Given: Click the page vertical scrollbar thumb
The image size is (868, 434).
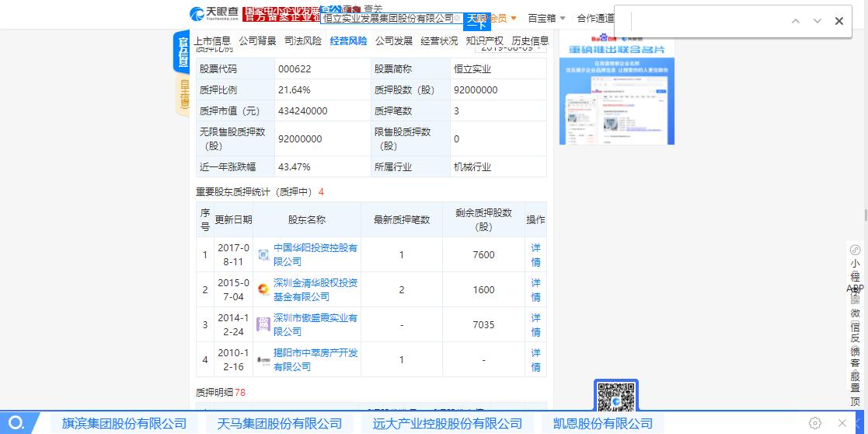Looking at the screenshot, I should pos(865,215).
